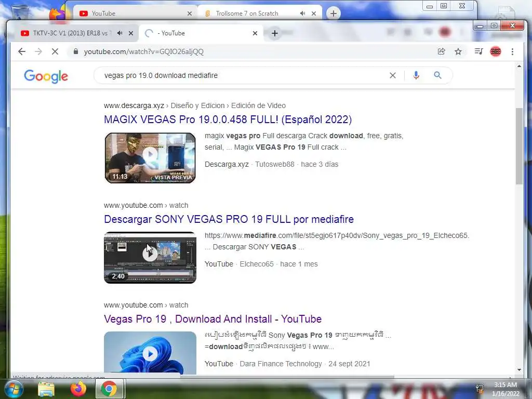Click 'YouTube · Elcheco65 · hace 1 mes' text

click(261, 264)
